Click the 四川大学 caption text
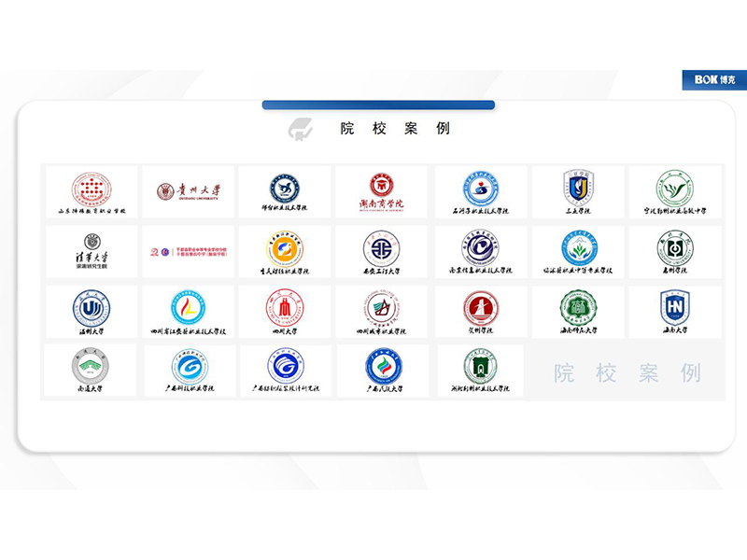This screenshot has width=747, height=560. coord(285,331)
